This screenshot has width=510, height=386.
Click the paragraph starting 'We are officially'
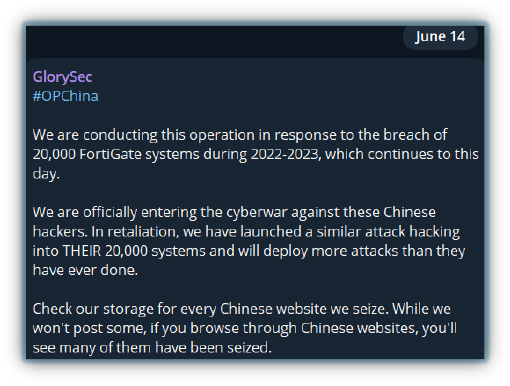(x=249, y=241)
